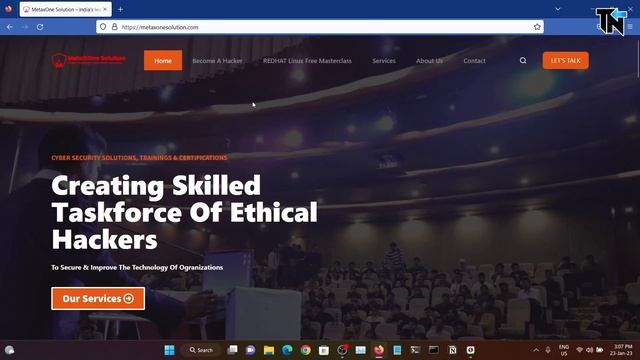Click the Creating Skilled Taskforce headline

(184, 212)
